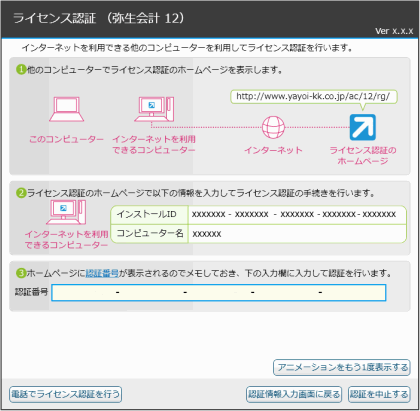Open the 認証番号 hyperlink in step 3

pyautogui.click(x=102, y=273)
